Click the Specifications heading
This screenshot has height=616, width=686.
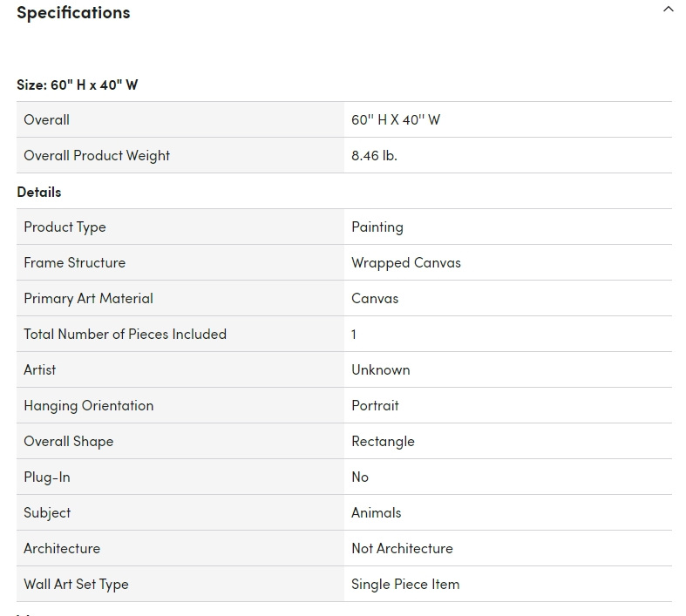[73, 12]
